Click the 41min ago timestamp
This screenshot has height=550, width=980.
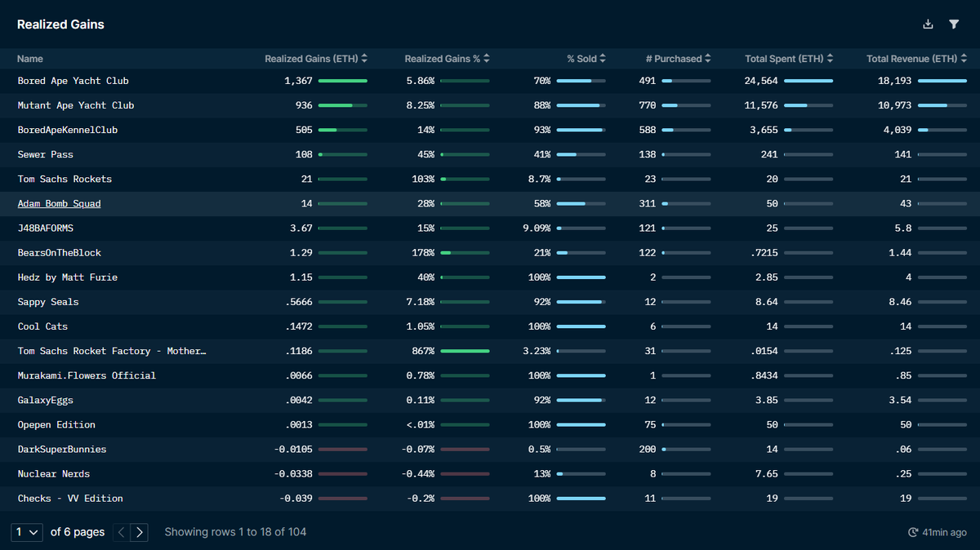(945, 532)
